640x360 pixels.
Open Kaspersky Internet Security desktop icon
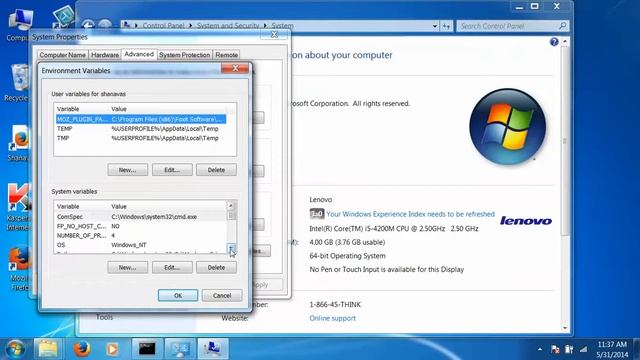(18, 207)
